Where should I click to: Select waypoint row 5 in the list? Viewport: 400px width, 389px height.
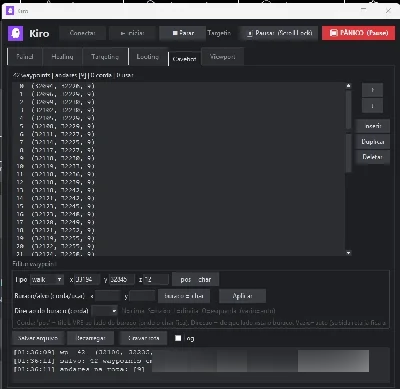coord(178,126)
